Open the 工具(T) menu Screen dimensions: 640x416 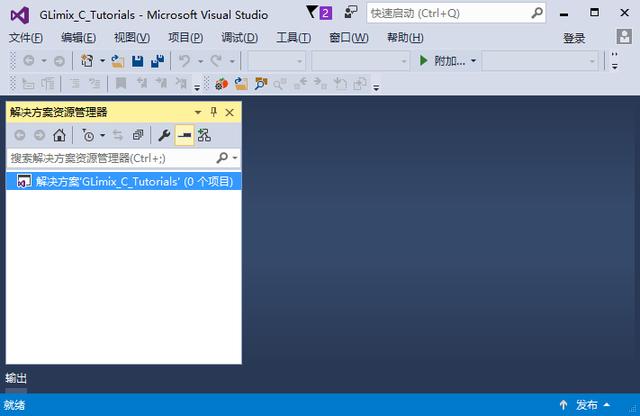(293, 38)
